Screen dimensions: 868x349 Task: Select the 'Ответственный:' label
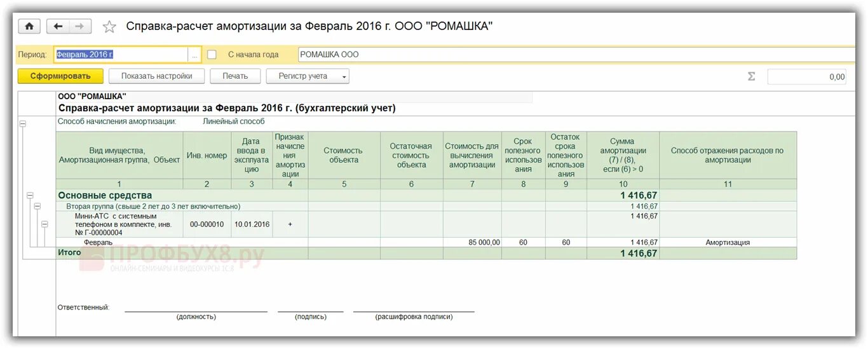coord(83,307)
